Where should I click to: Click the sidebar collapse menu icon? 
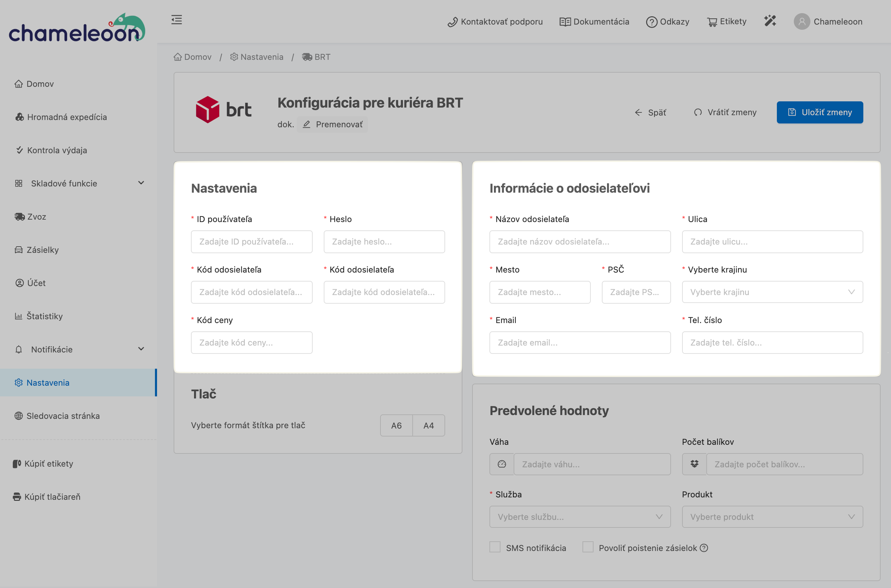(177, 20)
